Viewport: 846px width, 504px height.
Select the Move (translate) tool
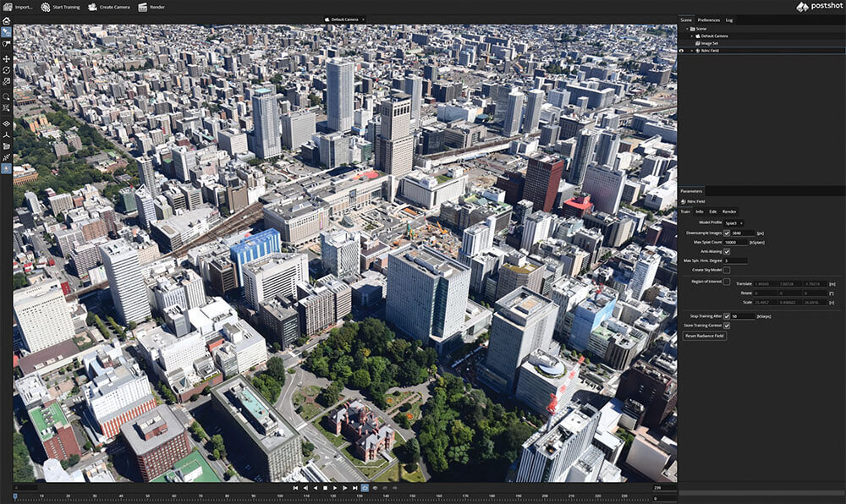click(7, 59)
